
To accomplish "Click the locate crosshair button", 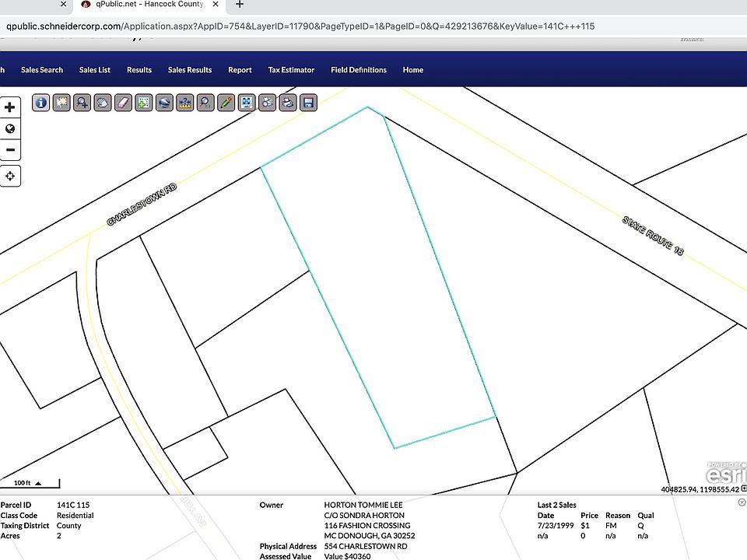I will (10, 176).
